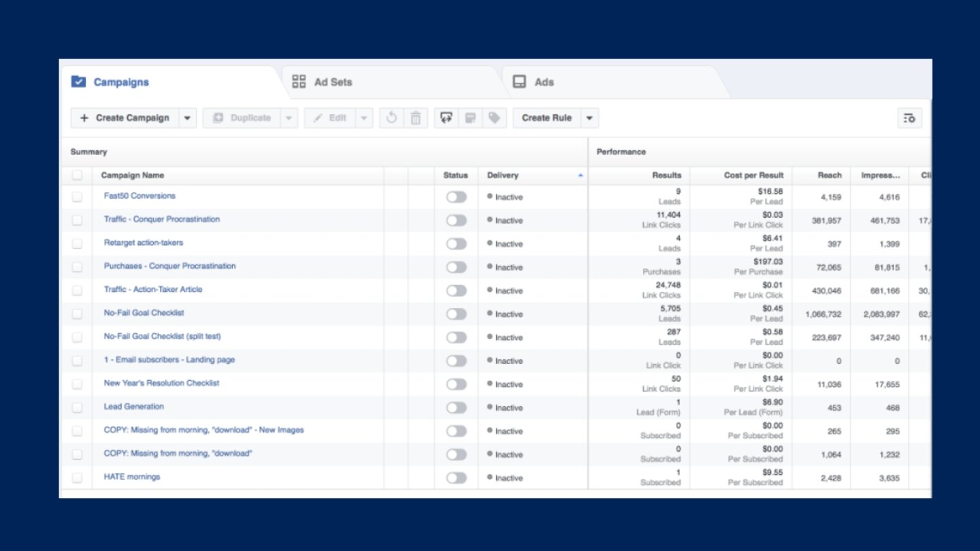The image size is (980, 551).
Task: Toggle status switch for Fast50 Conversions
Action: tap(457, 197)
